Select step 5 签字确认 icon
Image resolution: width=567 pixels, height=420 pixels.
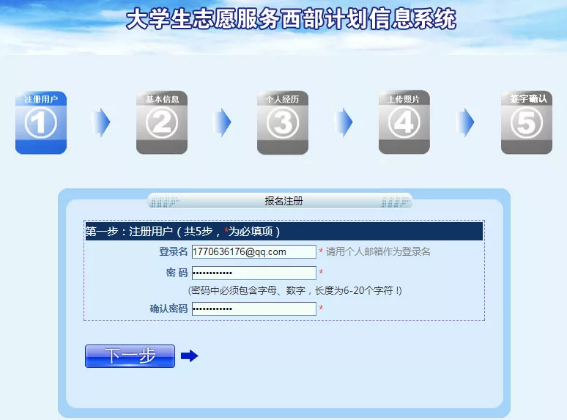point(526,123)
